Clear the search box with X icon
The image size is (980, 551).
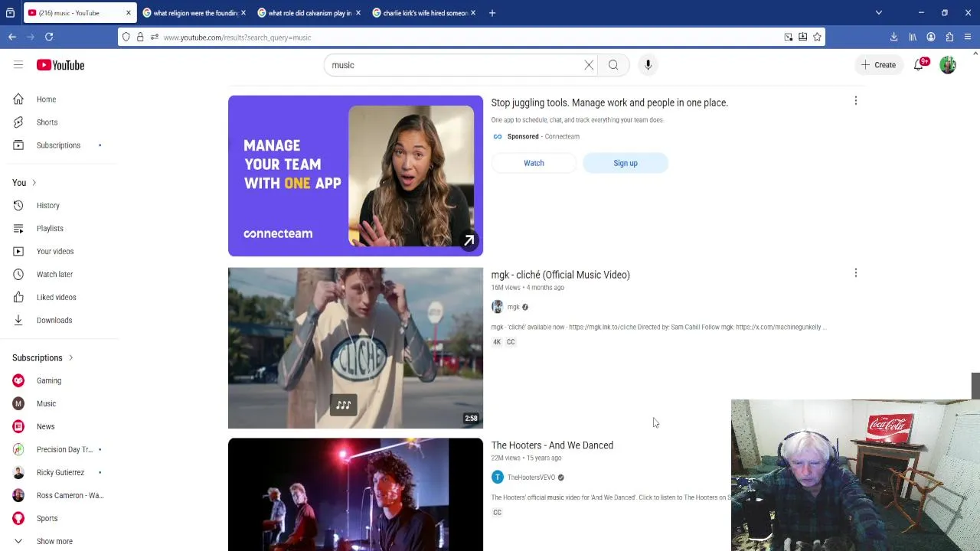coord(589,65)
